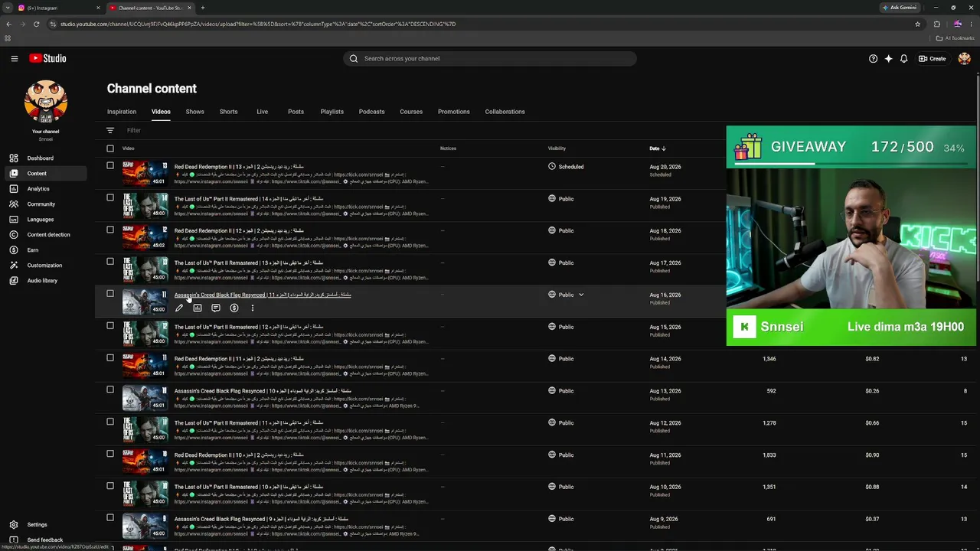This screenshot has width=980, height=551.
Task: Check the box for Assassin's Creed Part 11
Action: click(110, 294)
